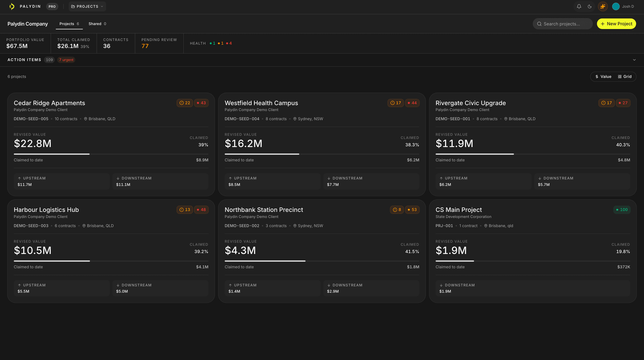Click DEMO-SEED-005 project code
This screenshot has height=360, width=644.
coord(31,119)
